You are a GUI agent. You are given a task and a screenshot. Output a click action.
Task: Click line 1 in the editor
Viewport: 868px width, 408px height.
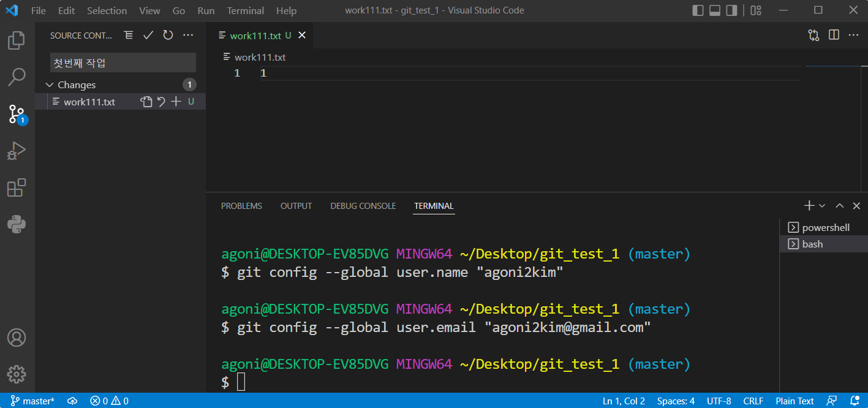[530, 74]
